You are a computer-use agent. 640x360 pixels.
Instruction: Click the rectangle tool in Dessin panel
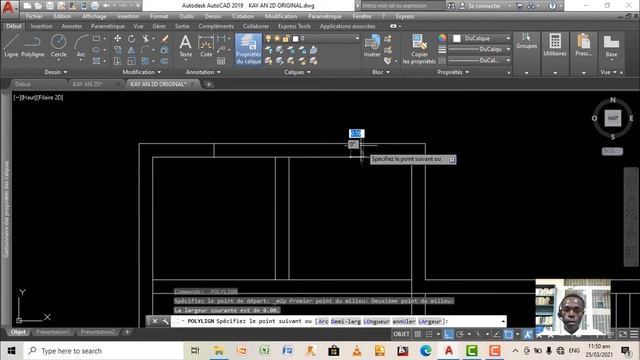coord(96,38)
